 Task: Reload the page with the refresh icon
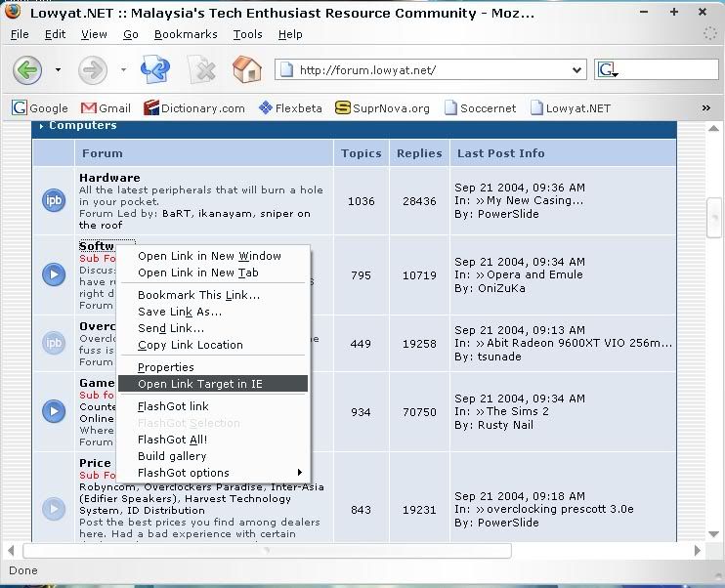(x=155, y=69)
